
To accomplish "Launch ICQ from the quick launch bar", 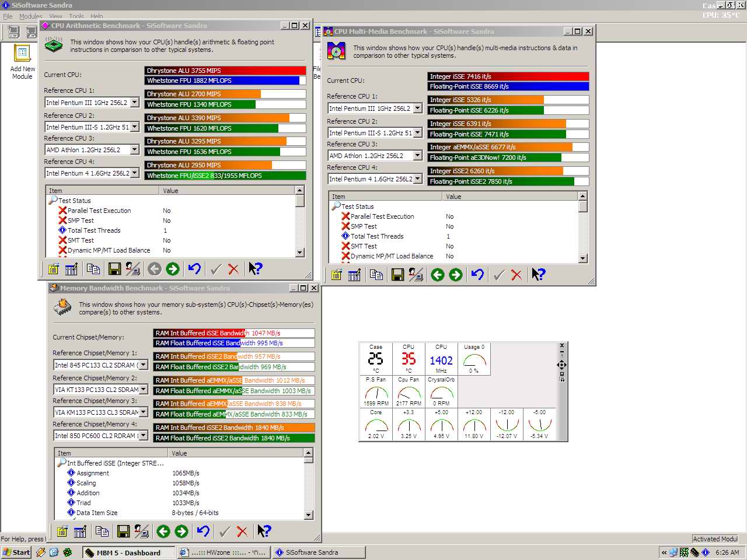I will (x=68, y=552).
